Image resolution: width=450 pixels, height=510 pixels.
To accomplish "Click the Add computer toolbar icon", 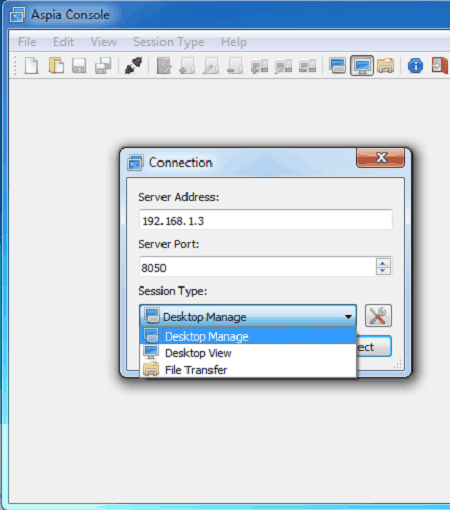I will [x=259, y=66].
